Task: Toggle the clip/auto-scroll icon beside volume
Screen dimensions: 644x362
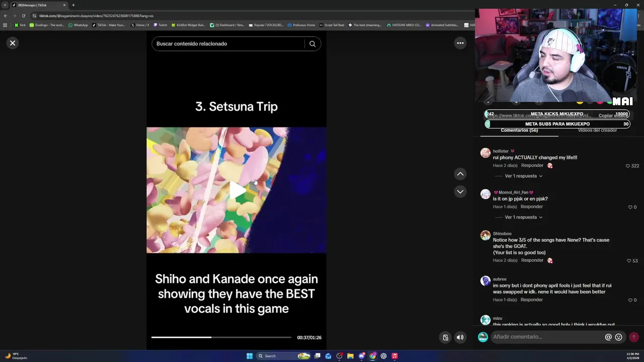Action: click(x=445, y=337)
